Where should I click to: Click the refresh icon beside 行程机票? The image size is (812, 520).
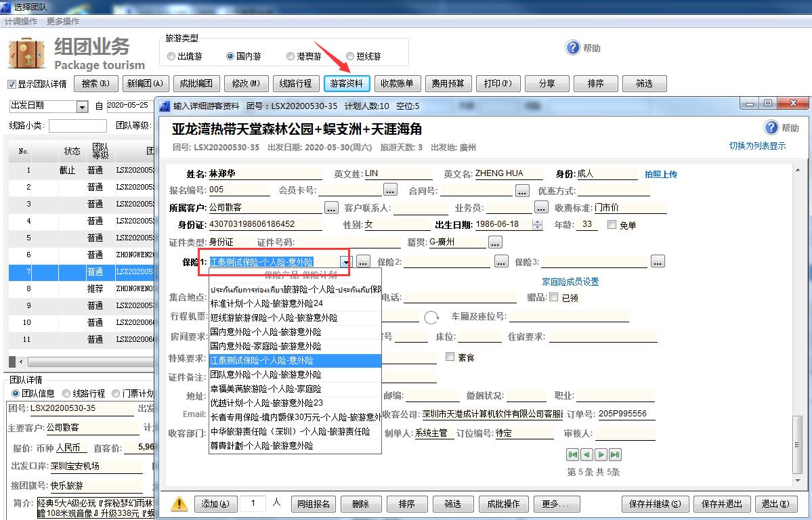tap(431, 317)
